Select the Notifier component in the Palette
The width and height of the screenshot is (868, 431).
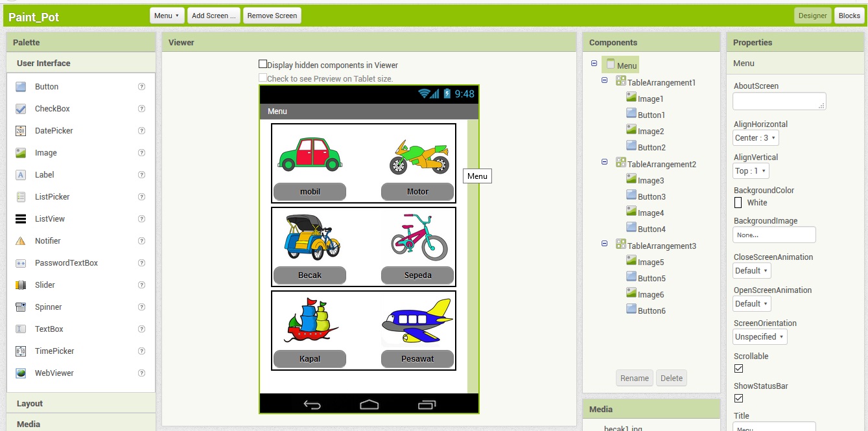point(47,240)
